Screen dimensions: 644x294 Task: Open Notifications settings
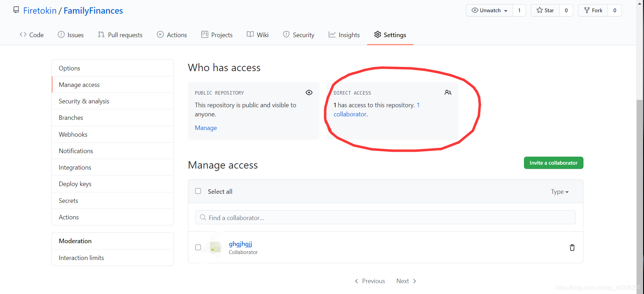pos(113,151)
